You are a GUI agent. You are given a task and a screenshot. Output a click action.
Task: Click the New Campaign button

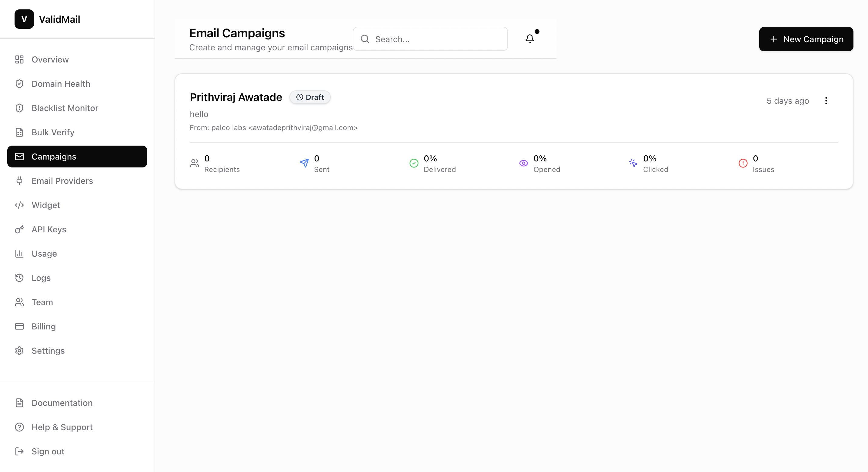(806, 39)
